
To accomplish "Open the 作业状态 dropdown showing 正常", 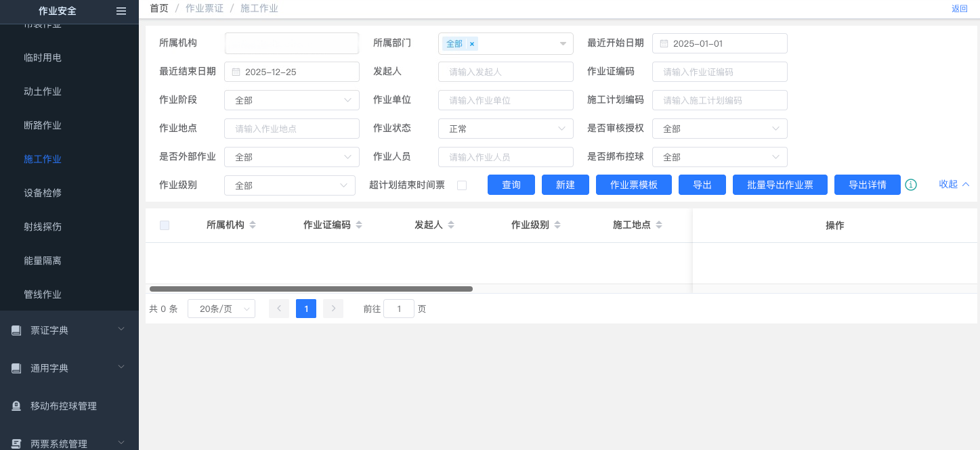I will pyautogui.click(x=505, y=129).
